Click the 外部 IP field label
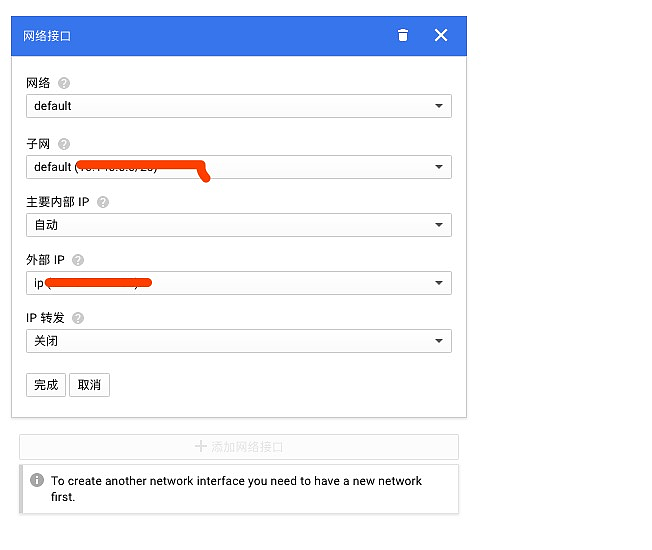 [45, 260]
